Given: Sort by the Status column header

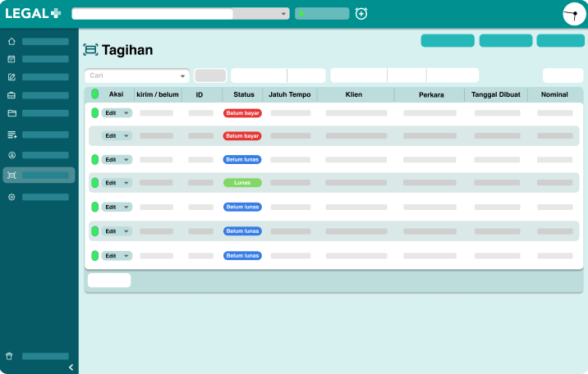Looking at the screenshot, I should [244, 94].
